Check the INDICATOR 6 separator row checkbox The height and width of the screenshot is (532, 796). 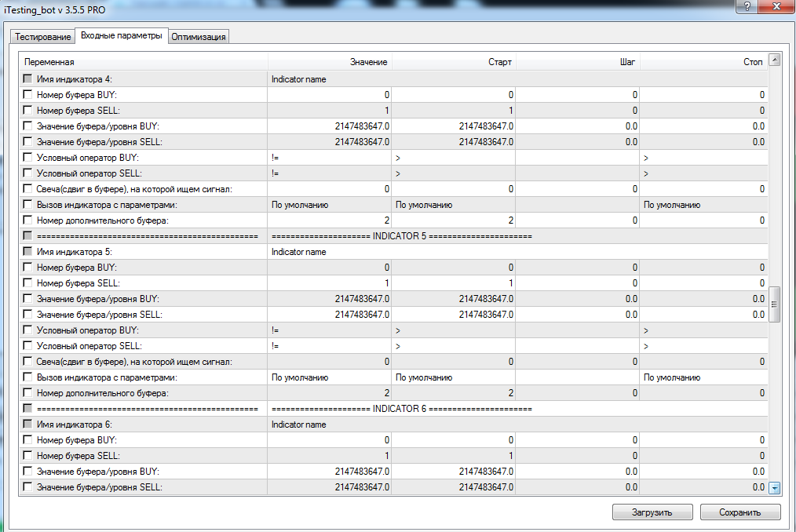[x=28, y=409]
